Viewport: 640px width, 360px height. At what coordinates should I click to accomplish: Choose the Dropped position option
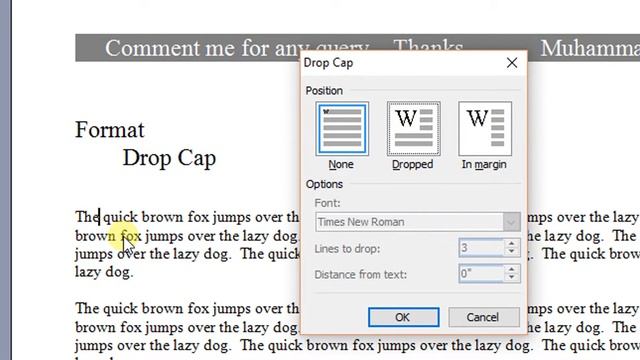[x=413, y=129]
